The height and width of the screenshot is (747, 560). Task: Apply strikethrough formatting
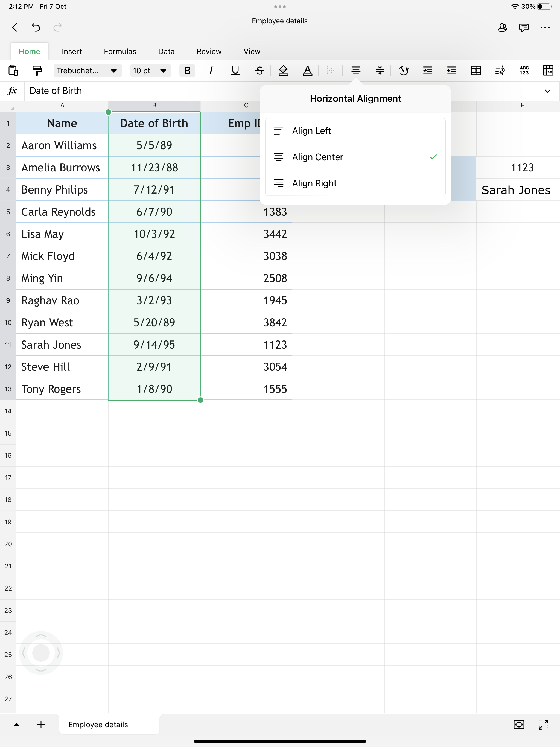pos(259,71)
